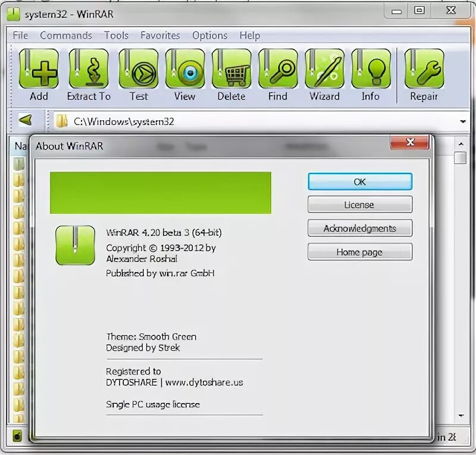
Task: Open the Help menu
Action: coord(249,35)
